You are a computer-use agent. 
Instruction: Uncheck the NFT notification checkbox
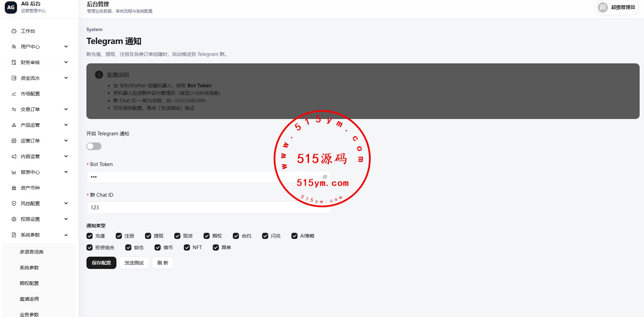[187, 247]
